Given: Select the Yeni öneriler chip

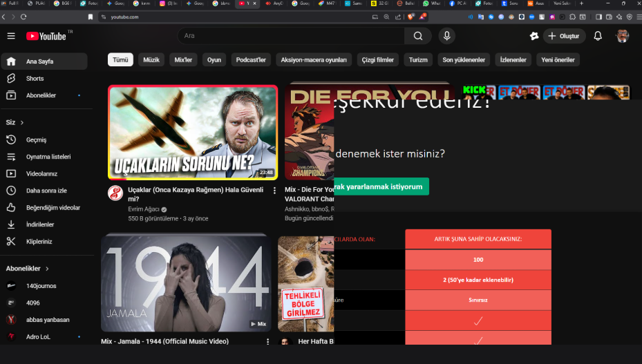Looking at the screenshot, I should (558, 60).
